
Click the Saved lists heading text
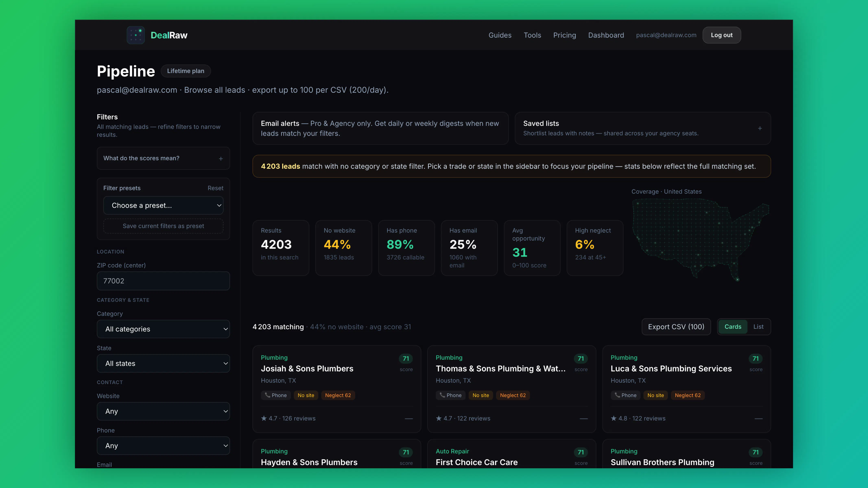click(541, 124)
